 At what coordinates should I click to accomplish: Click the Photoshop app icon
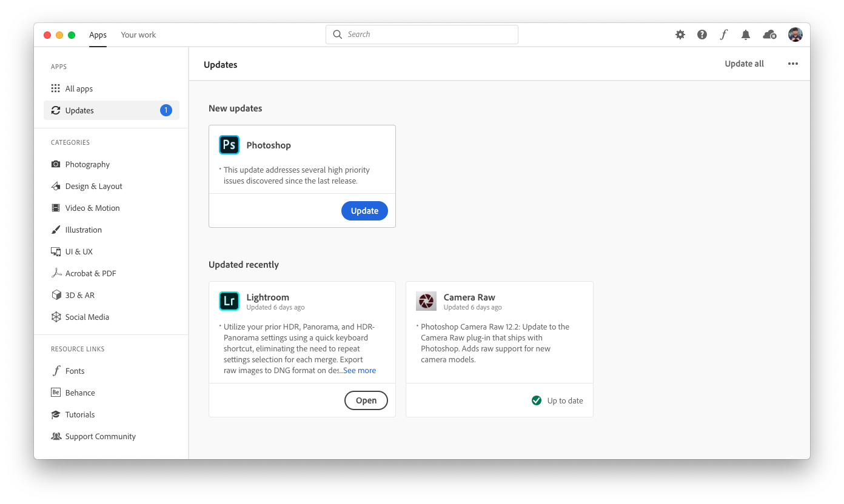(229, 145)
